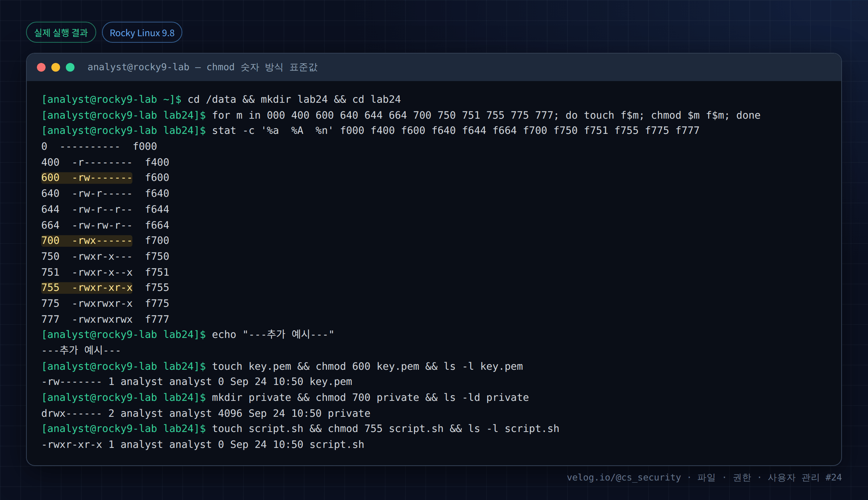Click the '-rwxr-xr-x 1 analyst' script.sh output line
This screenshot has height=500, width=868.
[x=203, y=444]
